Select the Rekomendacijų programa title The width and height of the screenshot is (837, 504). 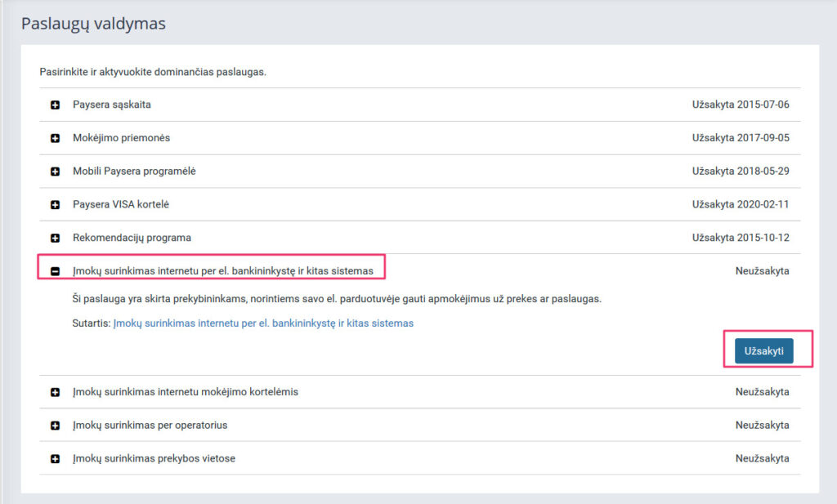pos(132,238)
